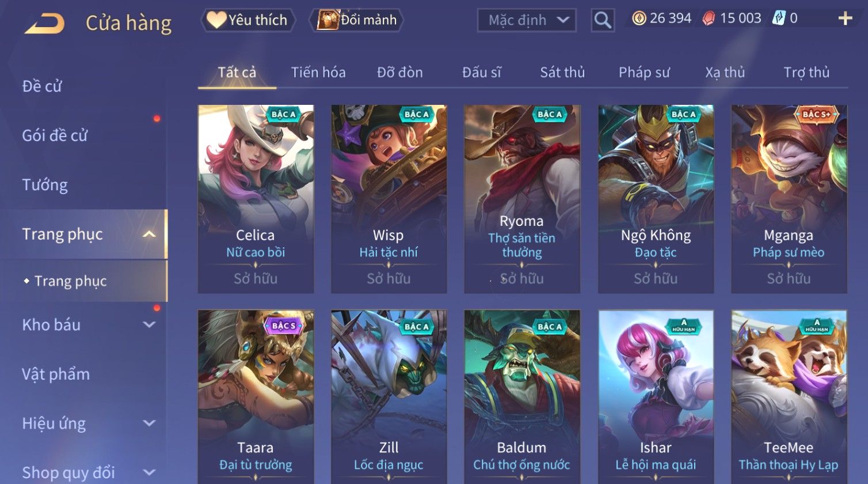The width and height of the screenshot is (868, 484).
Task: Tap the gold coin balance icon
Action: (639, 18)
